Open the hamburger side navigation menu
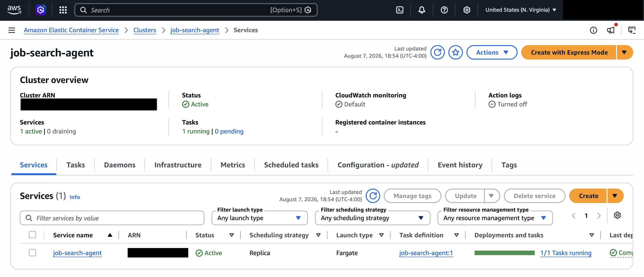This screenshot has height=277, width=644. [12, 30]
